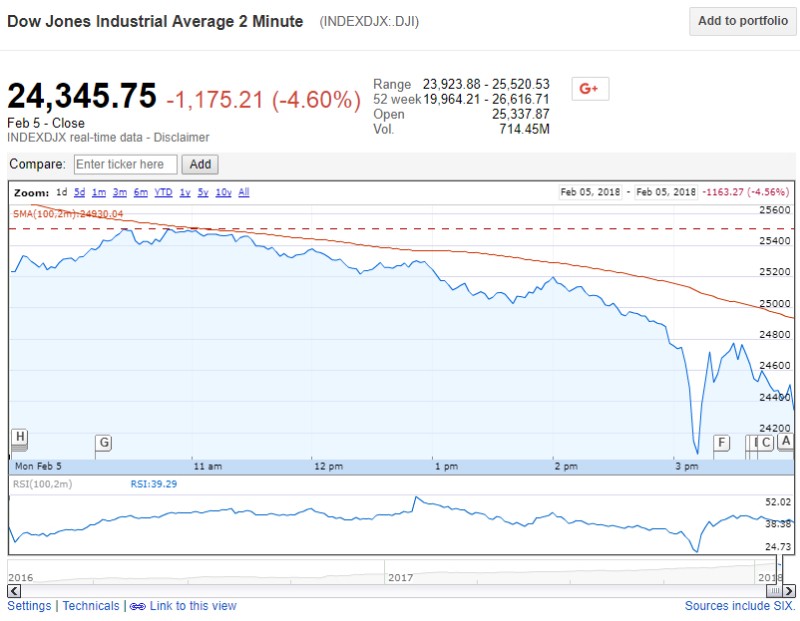The height and width of the screenshot is (621, 800).
Task: Click the Google+ share icon
Action: [590, 89]
